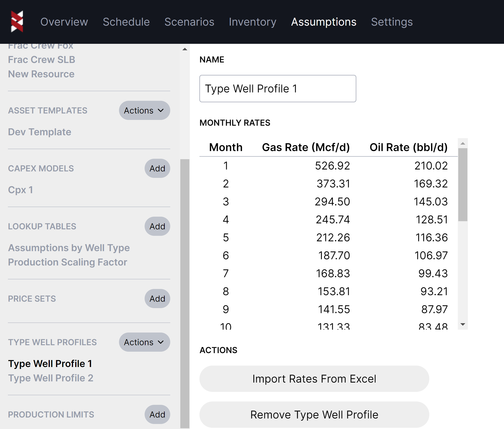The height and width of the screenshot is (429, 504).
Task: Open the Scenarios tab
Action: pos(189,22)
